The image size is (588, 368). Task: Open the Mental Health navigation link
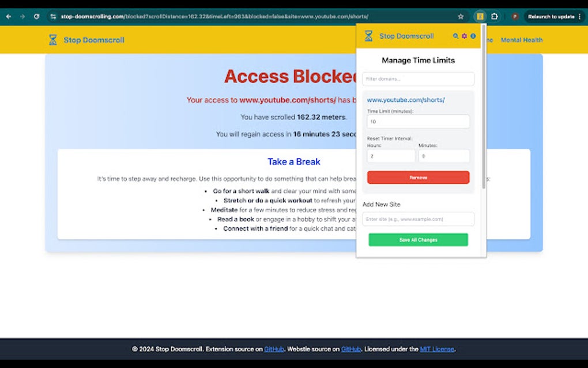point(522,40)
